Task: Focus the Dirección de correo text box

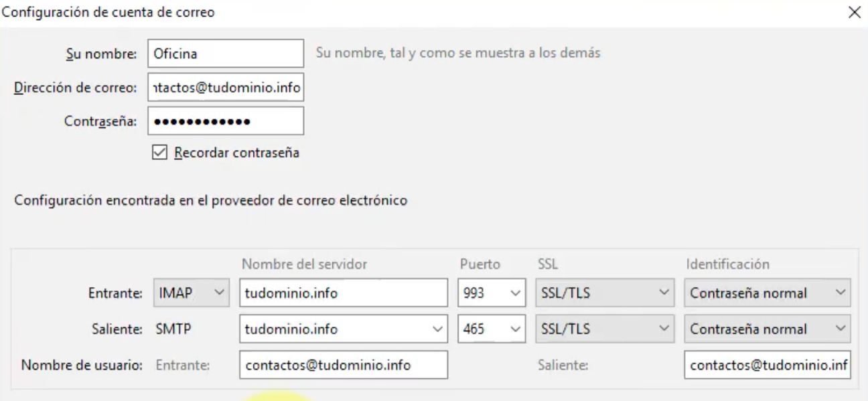Action: click(225, 87)
